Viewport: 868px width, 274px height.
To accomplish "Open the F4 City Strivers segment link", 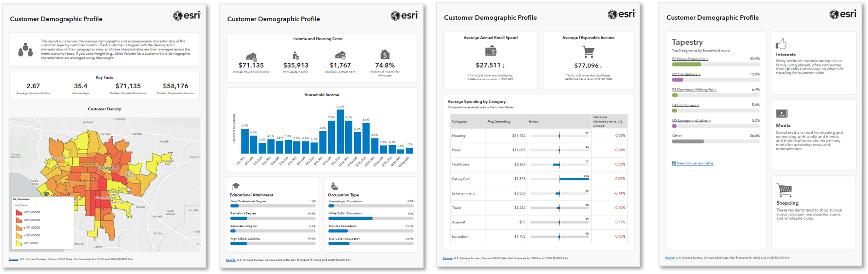I will pos(685,105).
